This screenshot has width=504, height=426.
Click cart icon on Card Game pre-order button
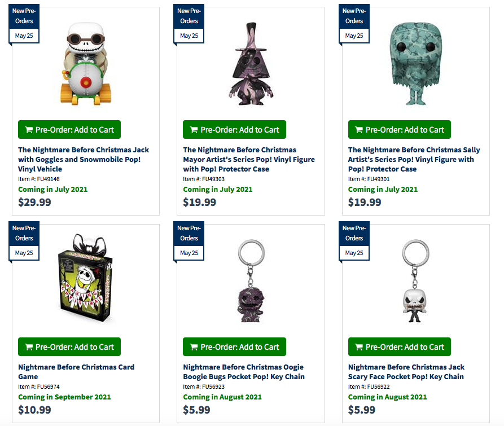tap(29, 347)
